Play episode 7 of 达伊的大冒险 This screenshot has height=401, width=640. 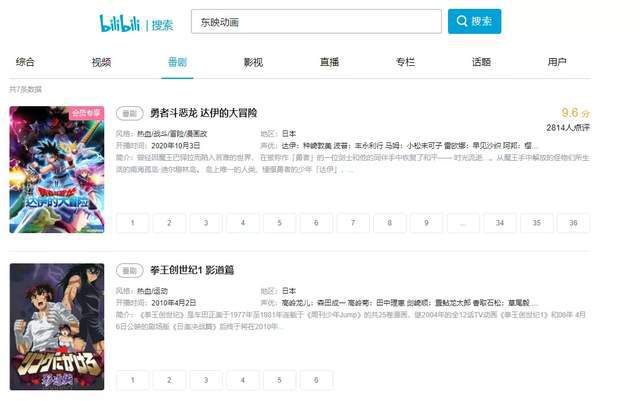(353, 223)
